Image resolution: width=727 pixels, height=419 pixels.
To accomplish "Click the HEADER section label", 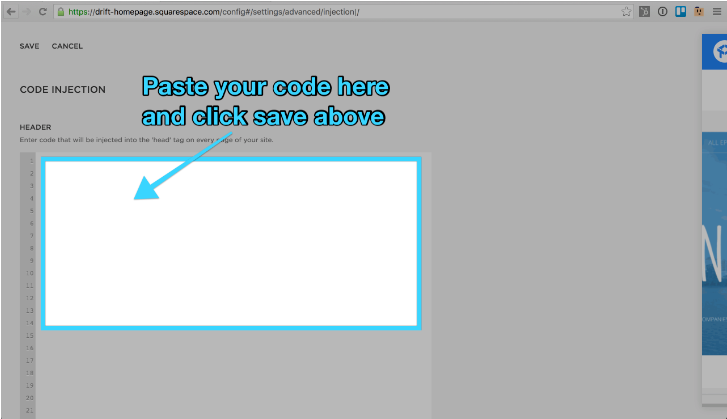I will coord(35,127).
